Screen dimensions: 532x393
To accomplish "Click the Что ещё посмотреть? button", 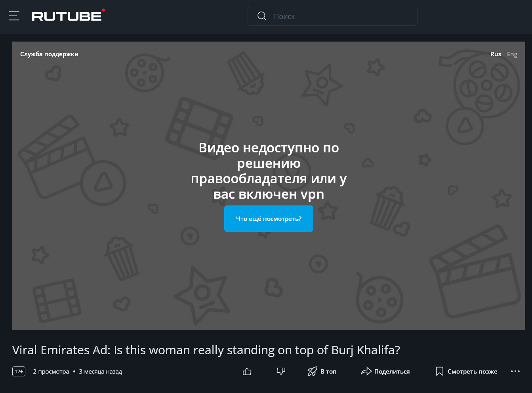I will pos(269,218).
